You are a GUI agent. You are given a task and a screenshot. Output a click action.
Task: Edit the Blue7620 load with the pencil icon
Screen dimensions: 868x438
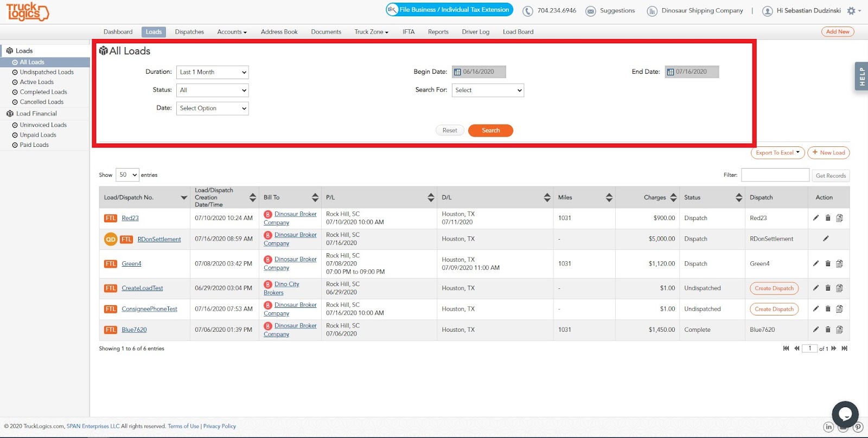point(816,329)
